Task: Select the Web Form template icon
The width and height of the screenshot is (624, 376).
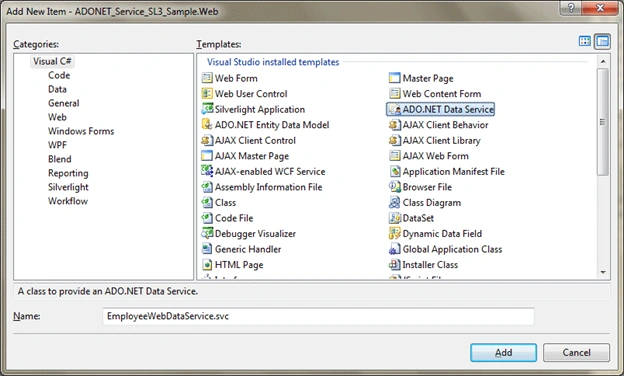Action: pos(207,78)
